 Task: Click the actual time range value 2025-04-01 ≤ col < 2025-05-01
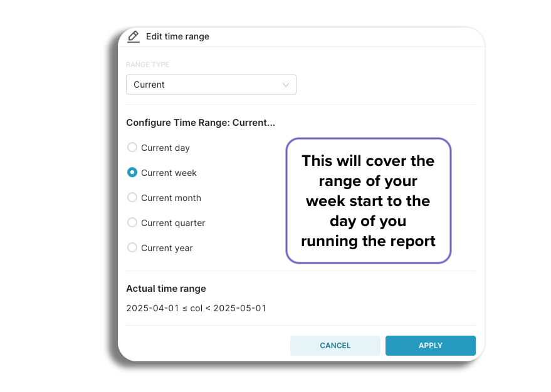(x=196, y=308)
